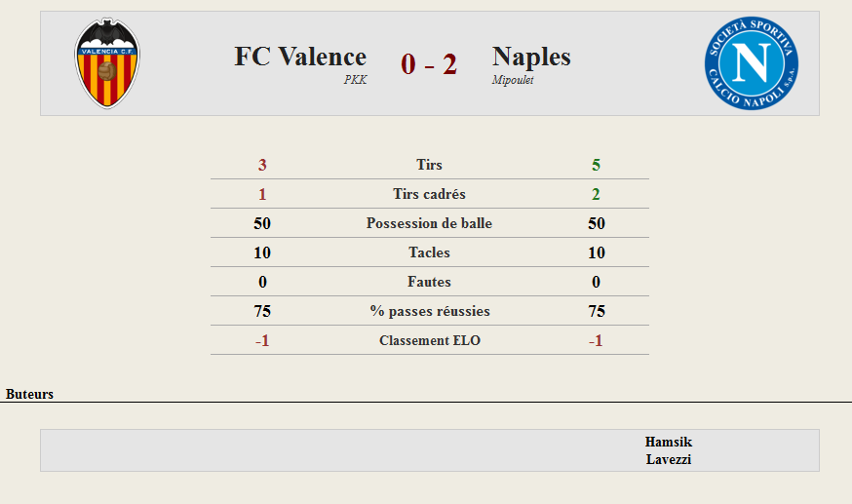Image resolution: width=852 pixels, height=504 pixels.
Task: Click the Calcio Napoli club logo
Action: (752, 63)
